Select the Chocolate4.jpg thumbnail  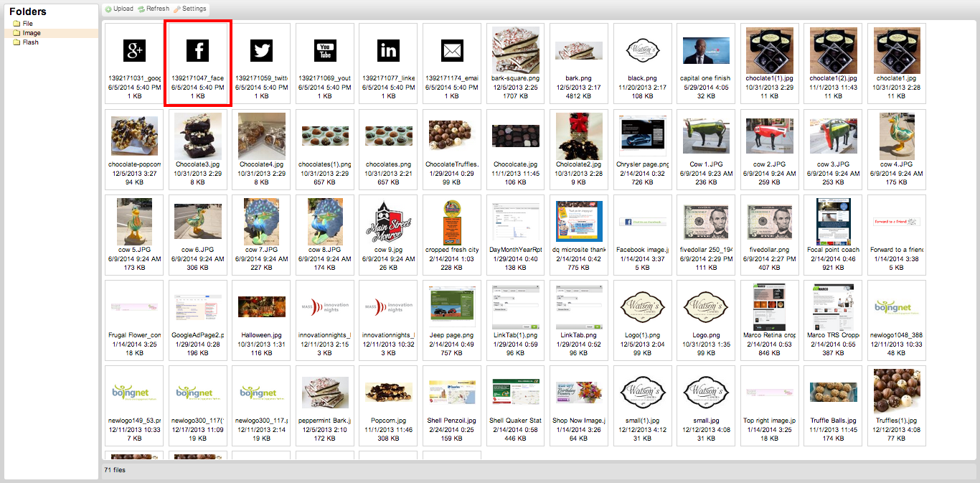[x=261, y=149]
